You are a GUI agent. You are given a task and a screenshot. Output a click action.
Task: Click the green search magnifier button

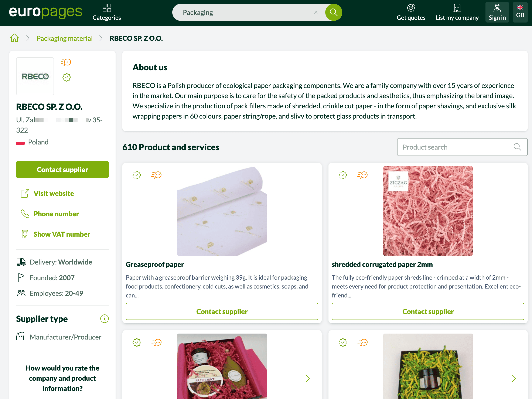[x=334, y=12]
